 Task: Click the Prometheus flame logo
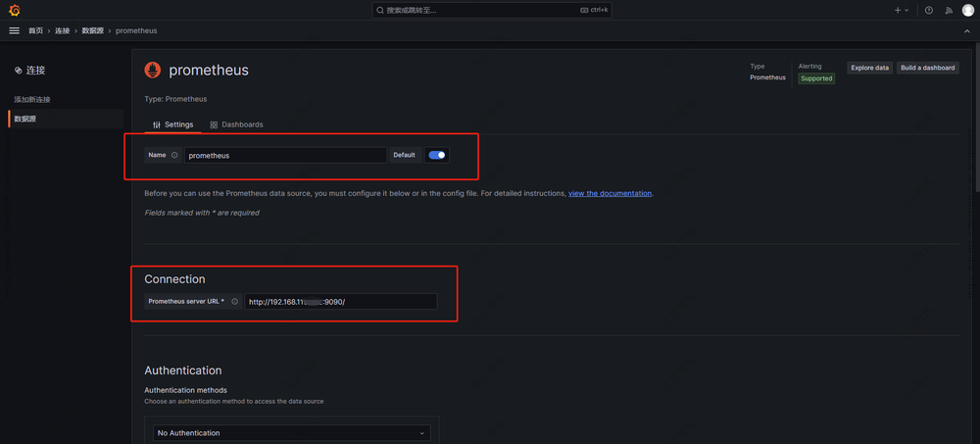[x=153, y=70]
